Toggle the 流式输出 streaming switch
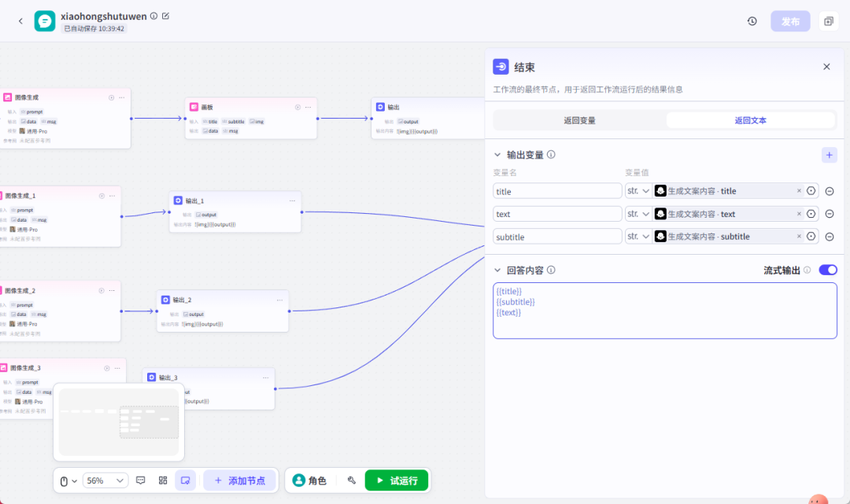Viewport: 850px width, 504px height. point(828,270)
